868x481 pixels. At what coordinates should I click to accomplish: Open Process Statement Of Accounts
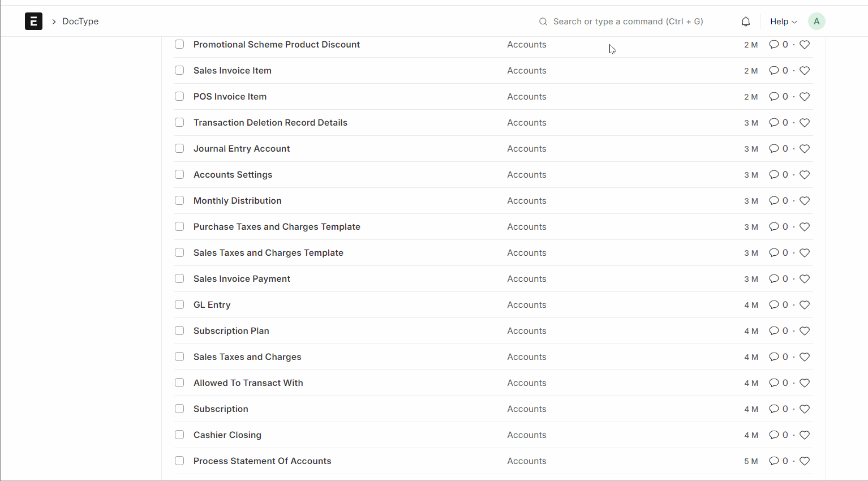pos(262,461)
